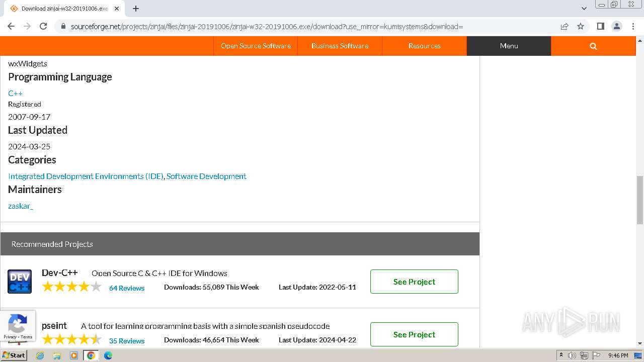Open the Chrome profile avatar
Screen dimensions: 644x362
click(616, 26)
